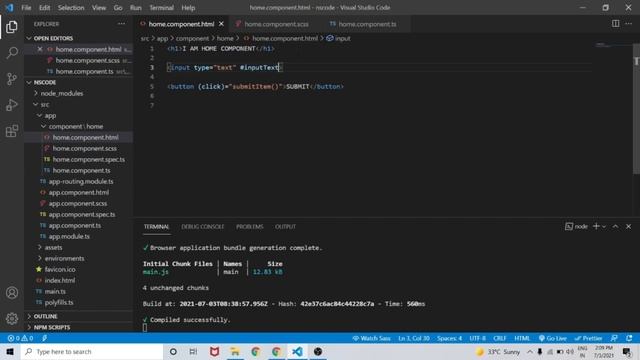Open the Run and Debug view

[12, 105]
